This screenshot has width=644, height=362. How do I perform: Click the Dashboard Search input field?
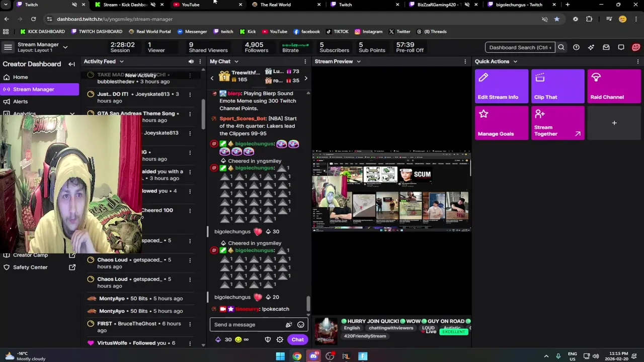(520, 47)
